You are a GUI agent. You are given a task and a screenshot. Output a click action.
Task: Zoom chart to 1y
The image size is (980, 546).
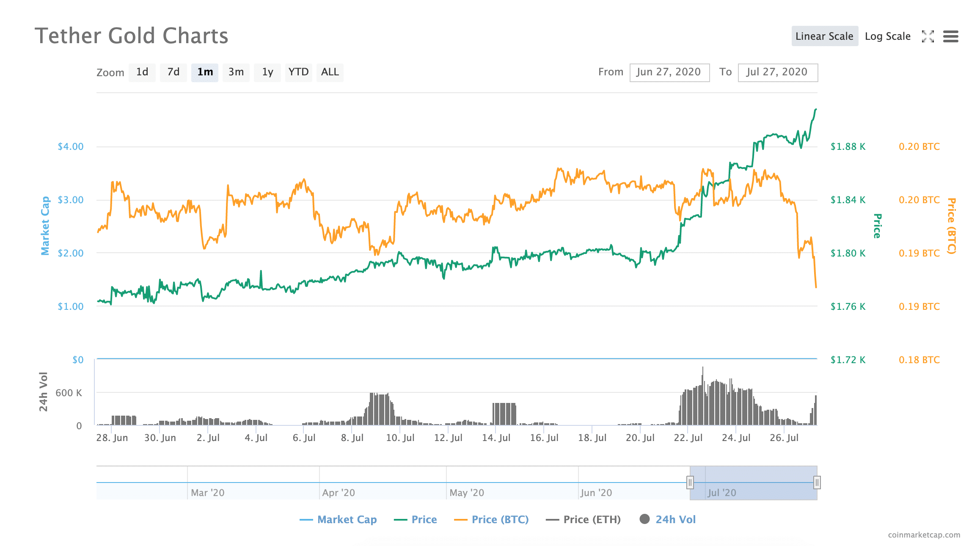[267, 72]
